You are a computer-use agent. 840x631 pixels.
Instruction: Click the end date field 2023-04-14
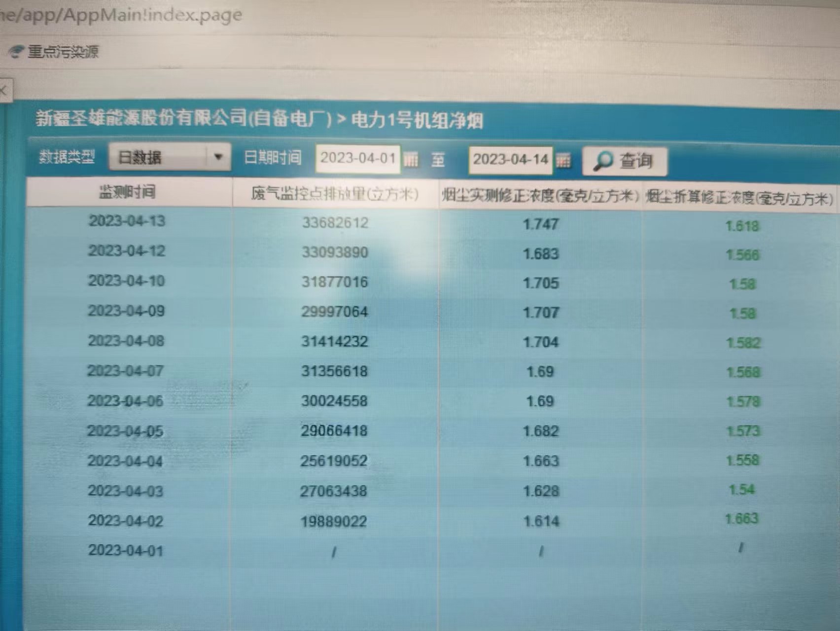511,160
